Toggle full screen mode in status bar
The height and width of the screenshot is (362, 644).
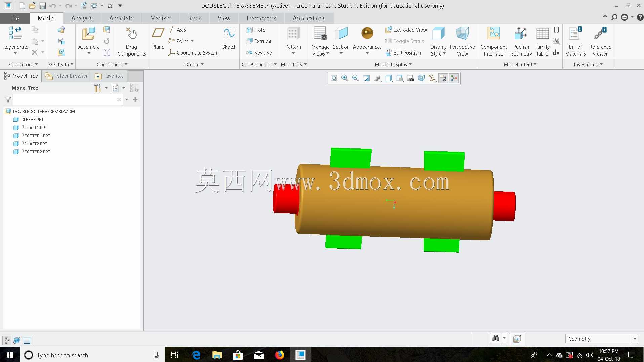[27, 340]
